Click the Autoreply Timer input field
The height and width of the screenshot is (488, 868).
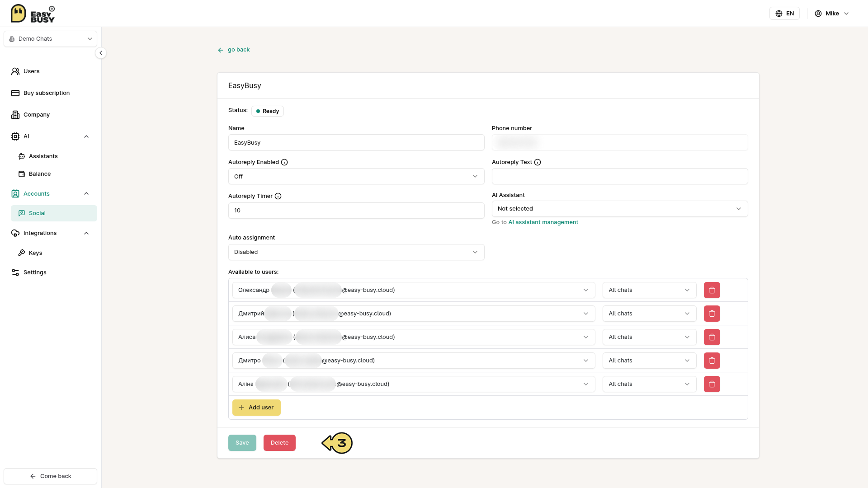(356, 211)
